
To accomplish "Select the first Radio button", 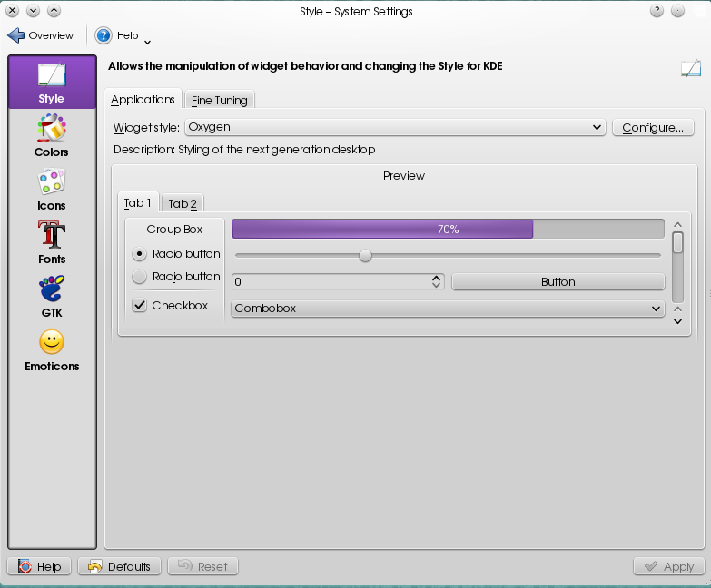I will click(x=139, y=254).
